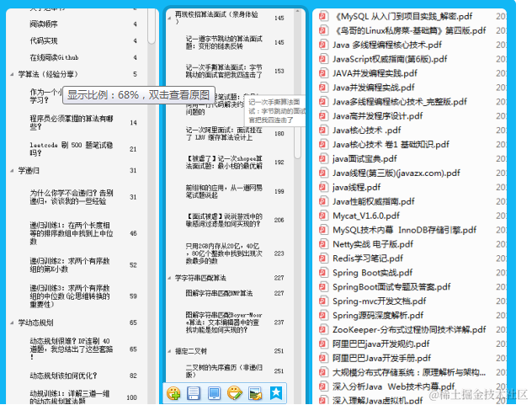Click PDF icon beside Java核心技术 .pdf

coord(323,131)
